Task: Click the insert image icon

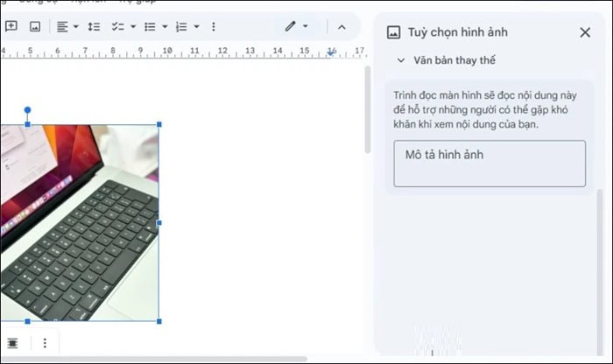Action: tap(35, 26)
